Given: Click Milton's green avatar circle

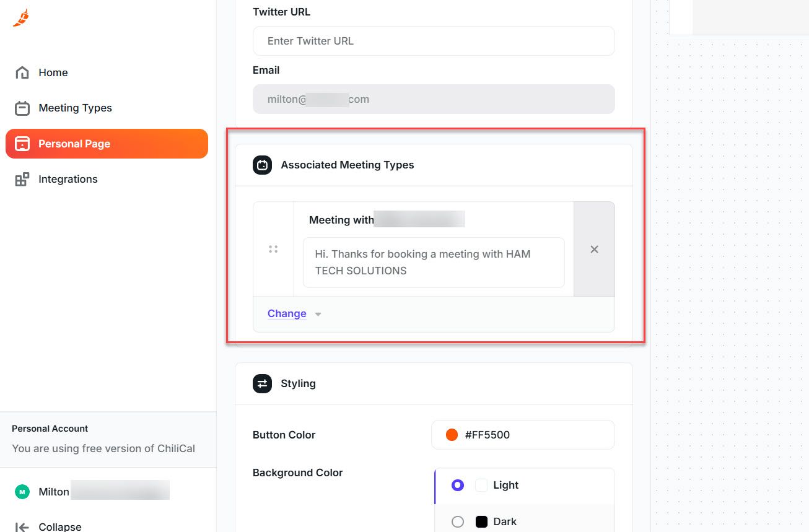Looking at the screenshot, I should tap(22, 491).
